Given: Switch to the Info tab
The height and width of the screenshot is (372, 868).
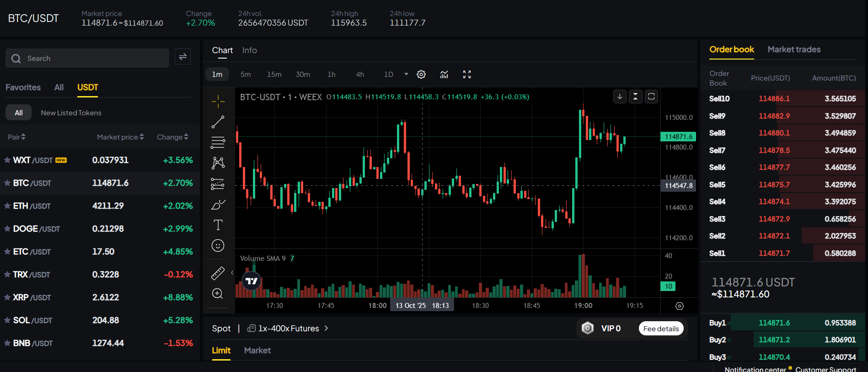Looking at the screenshot, I should [249, 50].
